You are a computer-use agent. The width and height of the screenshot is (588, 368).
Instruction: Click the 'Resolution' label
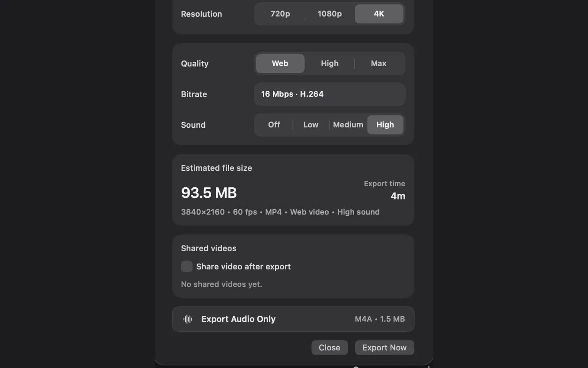click(x=201, y=14)
